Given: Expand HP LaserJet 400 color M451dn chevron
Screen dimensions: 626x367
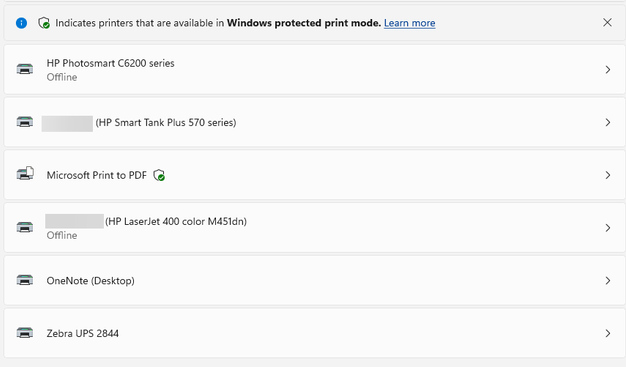Looking at the screenshot, I should pos(608,228).
